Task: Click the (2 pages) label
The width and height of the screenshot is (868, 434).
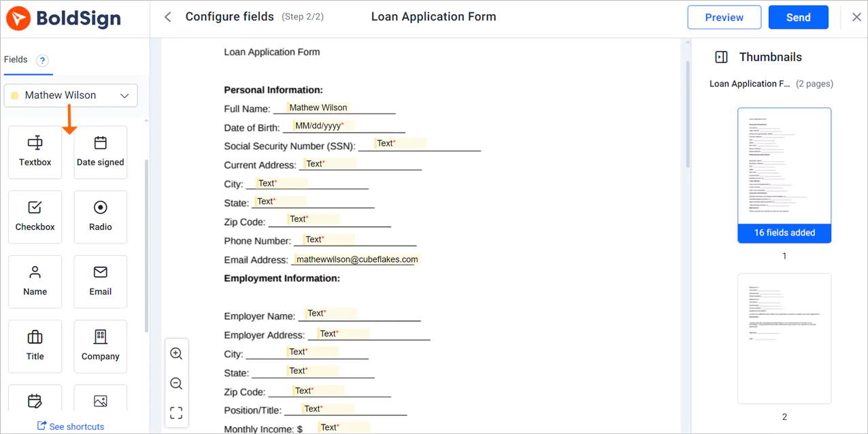Action: click(814, 84)
